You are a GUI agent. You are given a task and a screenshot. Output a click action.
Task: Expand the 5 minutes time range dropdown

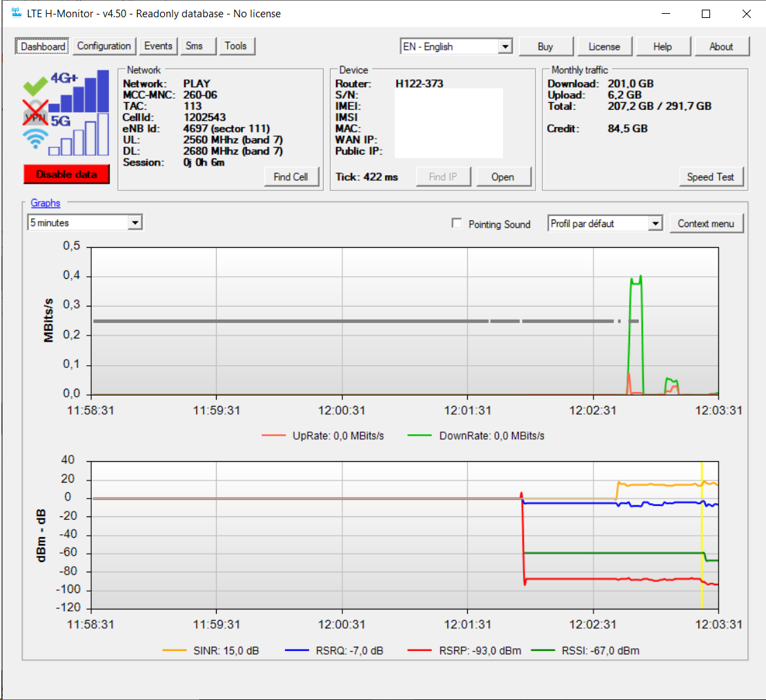pos(85,222)
